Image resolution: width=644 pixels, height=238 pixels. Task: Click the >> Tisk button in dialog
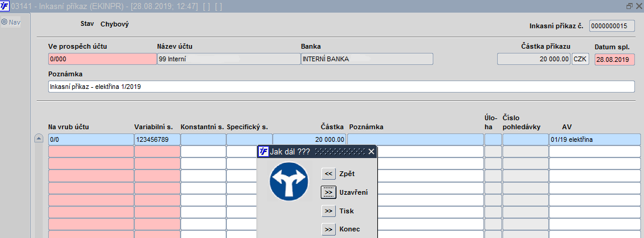pyautogui.click(x=328, y=211)
